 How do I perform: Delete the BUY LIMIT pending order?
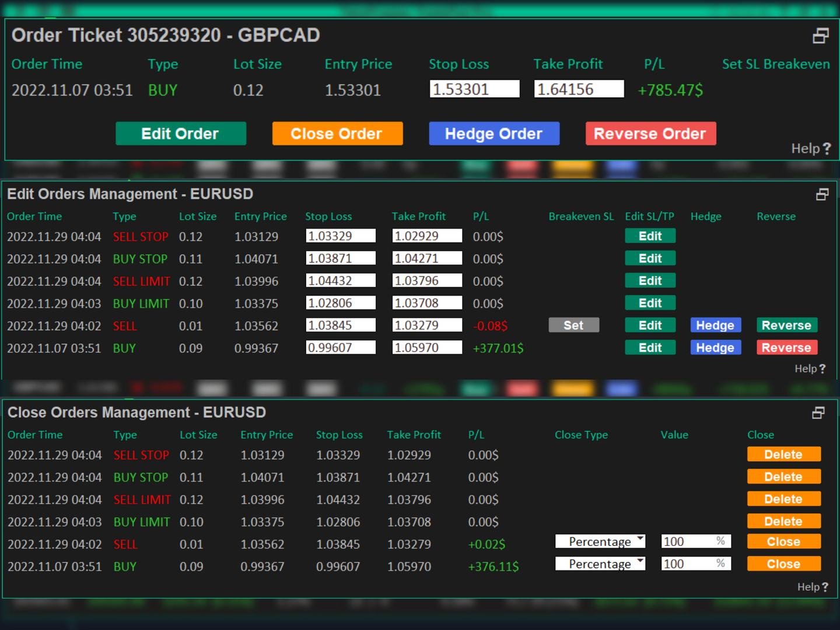[x=783, y=521]
